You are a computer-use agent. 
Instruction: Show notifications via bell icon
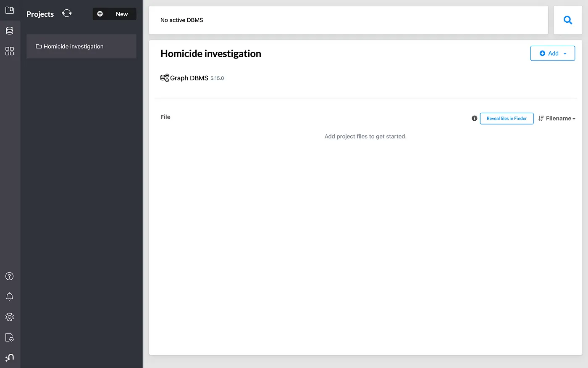(x=10, y=297)
